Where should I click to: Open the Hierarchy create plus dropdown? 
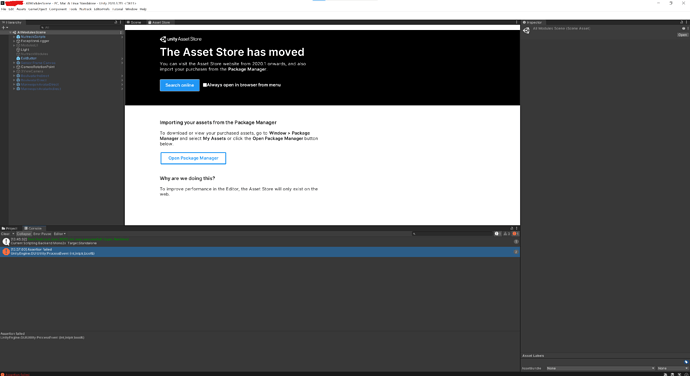5,27
